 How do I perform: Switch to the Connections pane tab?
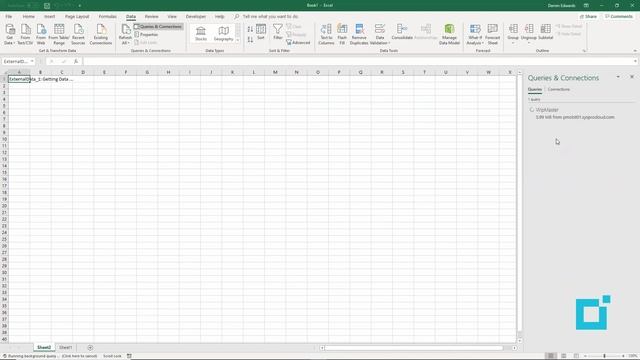pos(559,89)
